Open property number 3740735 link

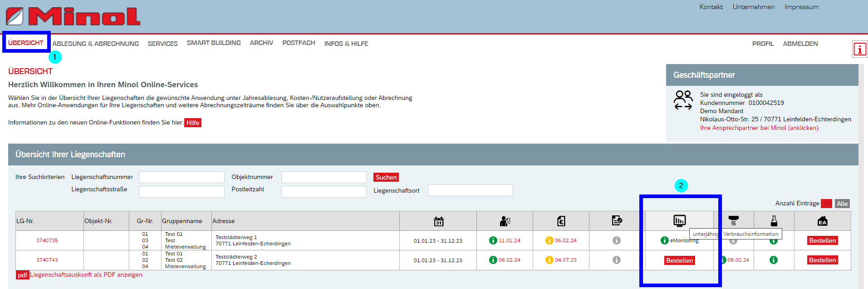pos(47,240)
